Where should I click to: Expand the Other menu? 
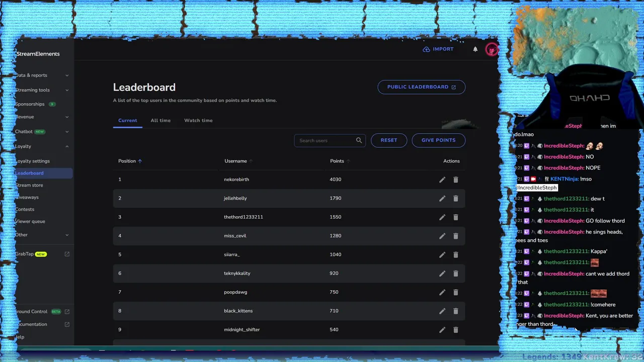[67, 235]
